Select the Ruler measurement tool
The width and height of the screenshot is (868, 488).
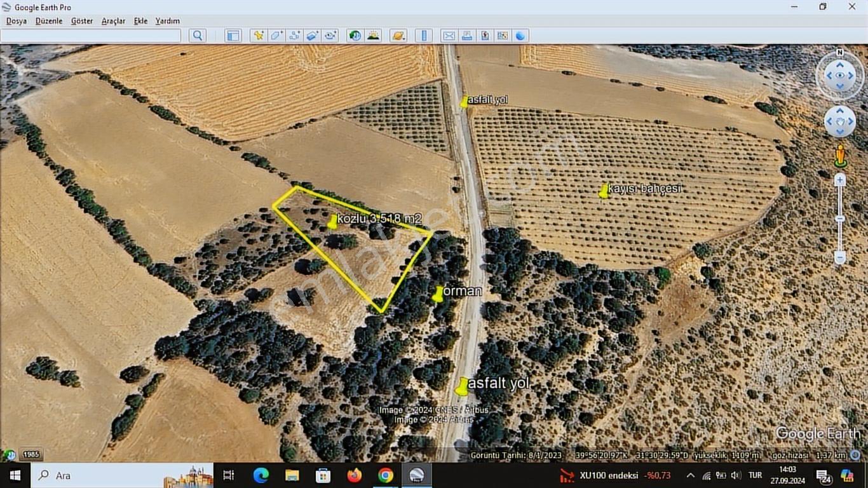pos(424,36)
